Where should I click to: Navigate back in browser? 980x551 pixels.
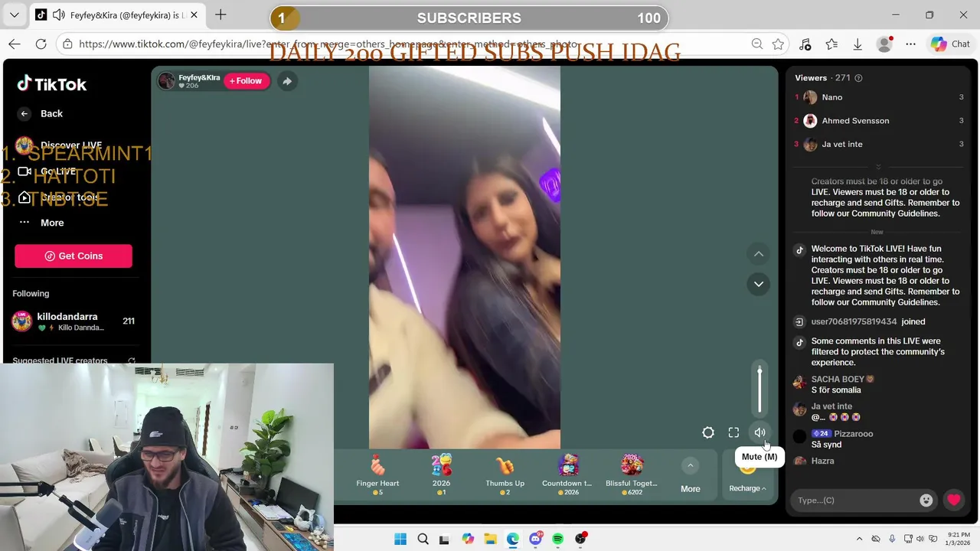(15, 44)
